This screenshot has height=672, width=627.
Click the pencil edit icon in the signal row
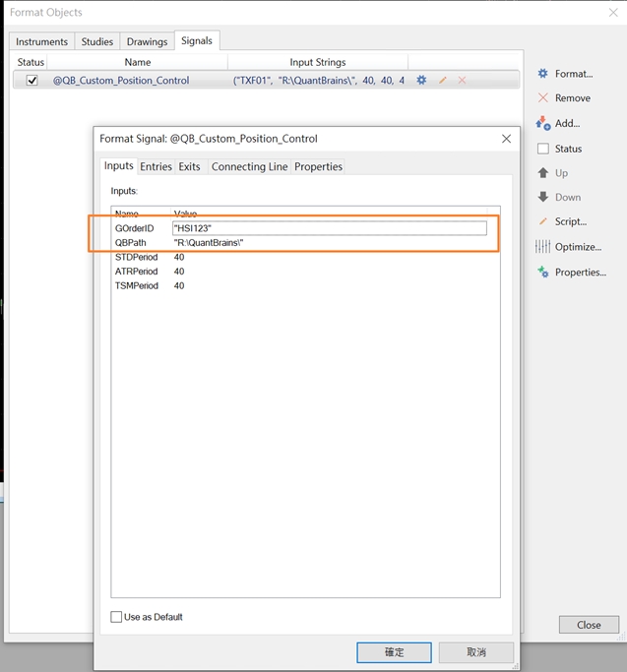tap(443, 80)
